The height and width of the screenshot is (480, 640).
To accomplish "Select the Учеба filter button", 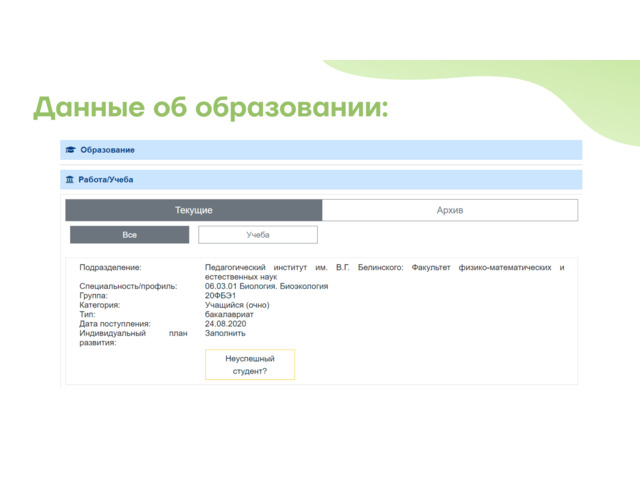I will pos(258,235).
